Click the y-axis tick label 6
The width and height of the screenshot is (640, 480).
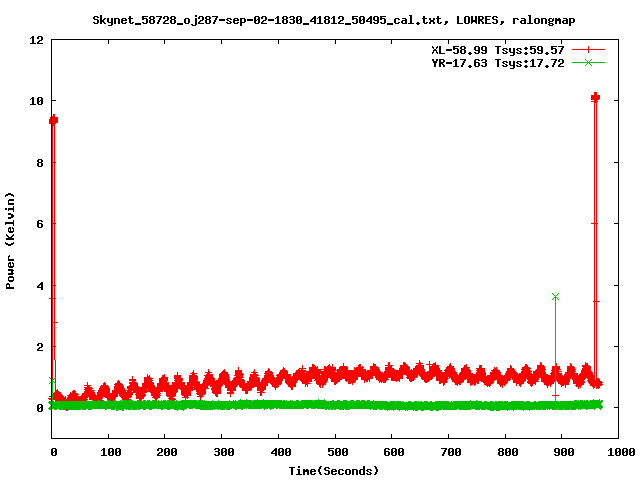click(x=40, y=224)
